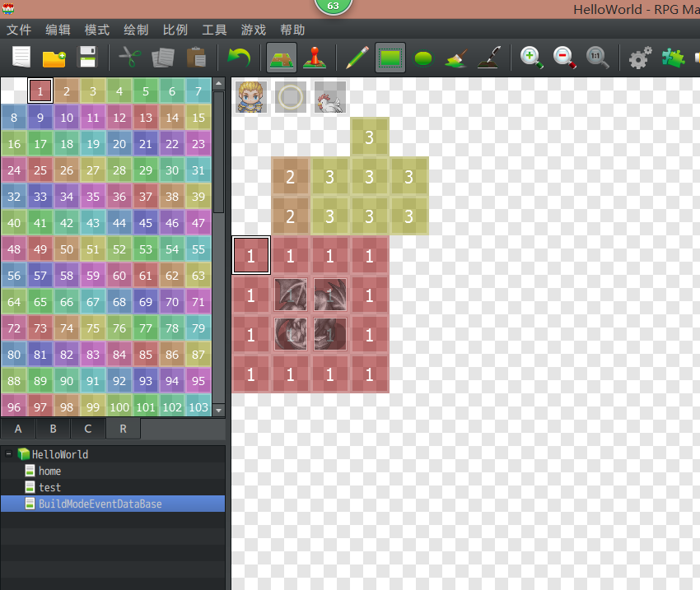This screenshot has width=700, height=590.
Task: Select the Pencil drawing tool
Action: pos(357,58)
